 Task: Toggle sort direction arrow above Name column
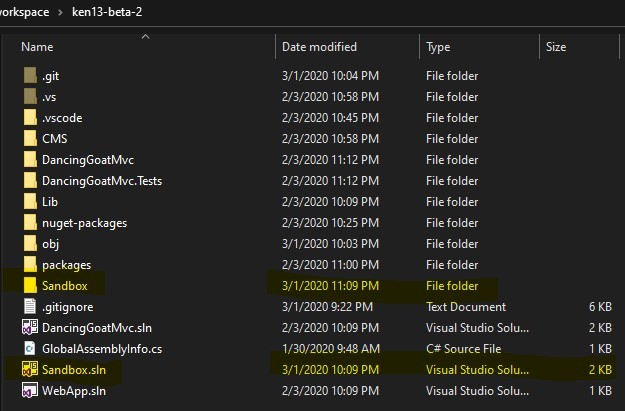click(x=145, y=37)
